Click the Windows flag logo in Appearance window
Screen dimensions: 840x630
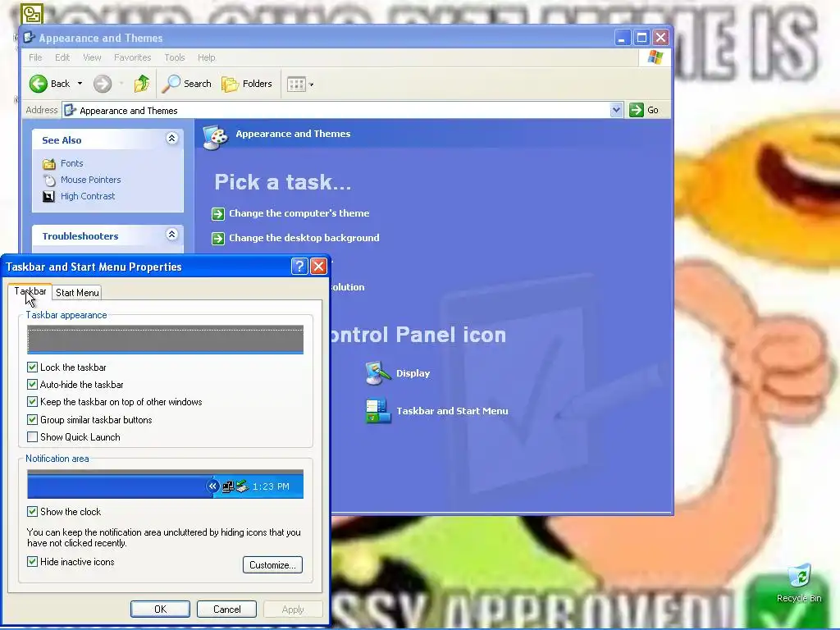point(655,57)
